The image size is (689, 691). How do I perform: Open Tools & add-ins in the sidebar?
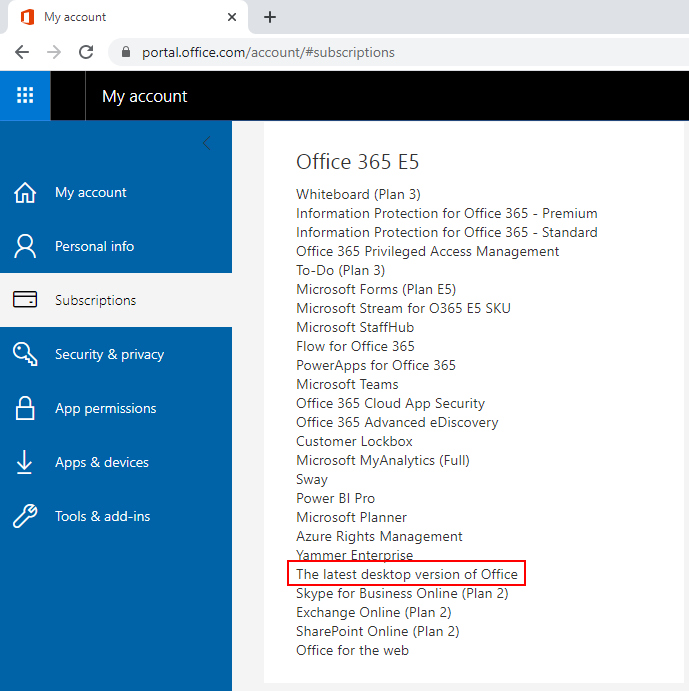coord(116,516)
